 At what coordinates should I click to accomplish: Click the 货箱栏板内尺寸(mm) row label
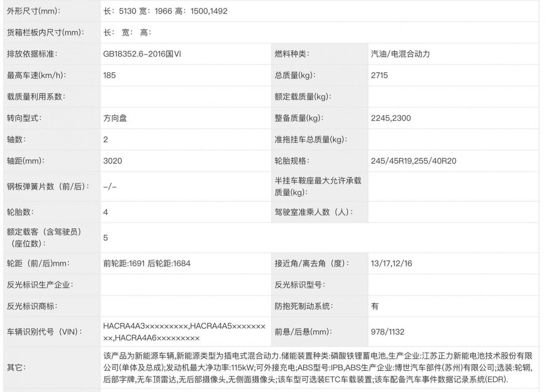[x=45, y=32]
